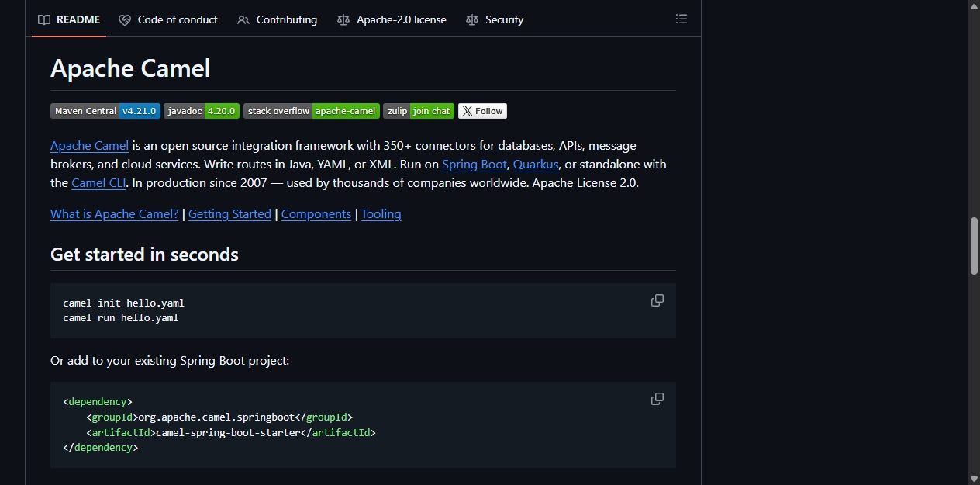The height and width of the screenshot is (485, 980).
Task: Click the X Follow button
Action: point(482,111)
